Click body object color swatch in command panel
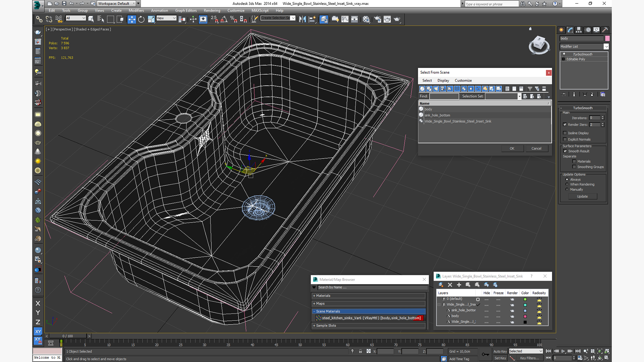Image resolution: width=644 pixels, height=362 pixels. click(x=607, y=38)
